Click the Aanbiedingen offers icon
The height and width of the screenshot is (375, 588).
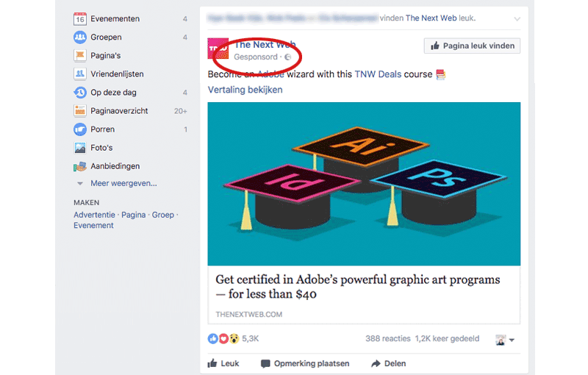[80, 166]
